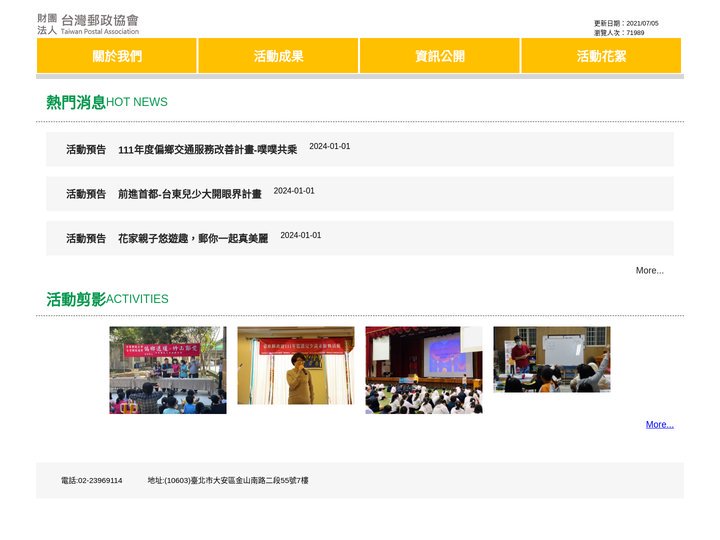
Task: Click the 瀏覽人次 71989 counter
Action: coord(619,33)
